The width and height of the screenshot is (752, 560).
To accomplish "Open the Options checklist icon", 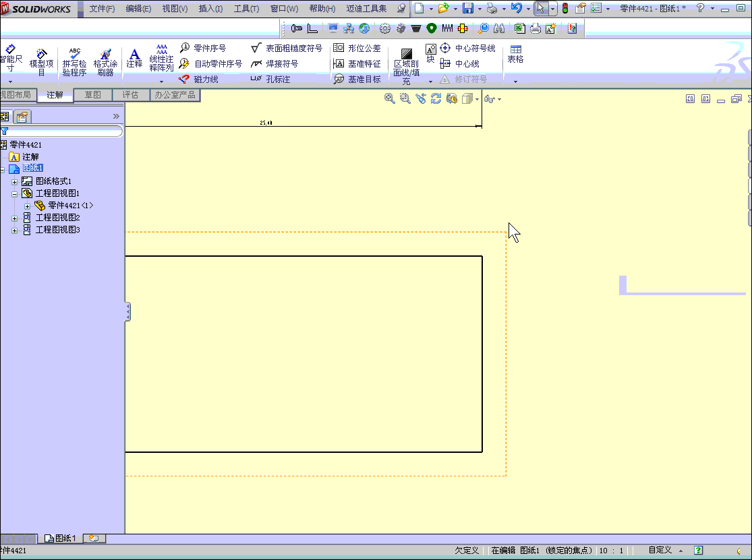I will point(596,8).
